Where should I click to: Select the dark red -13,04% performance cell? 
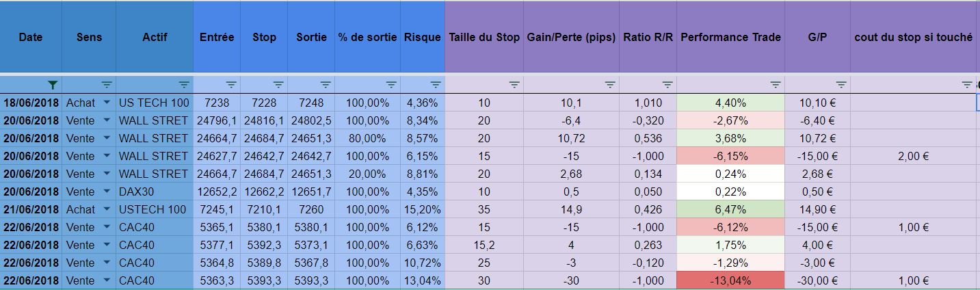[x=730, y=280]
